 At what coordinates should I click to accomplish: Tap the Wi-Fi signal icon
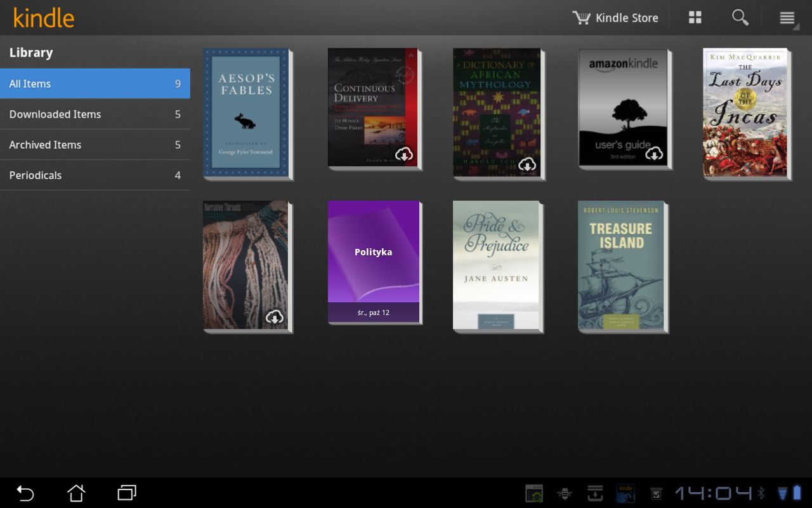tap(782, 493)
